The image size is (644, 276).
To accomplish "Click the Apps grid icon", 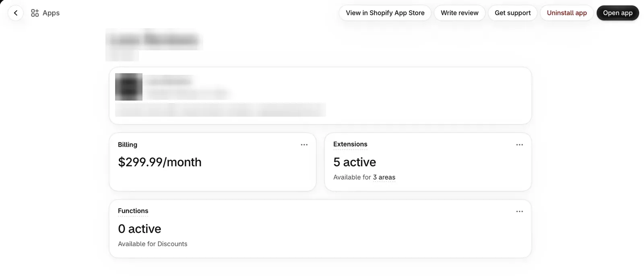I will (x=35, y=13).
